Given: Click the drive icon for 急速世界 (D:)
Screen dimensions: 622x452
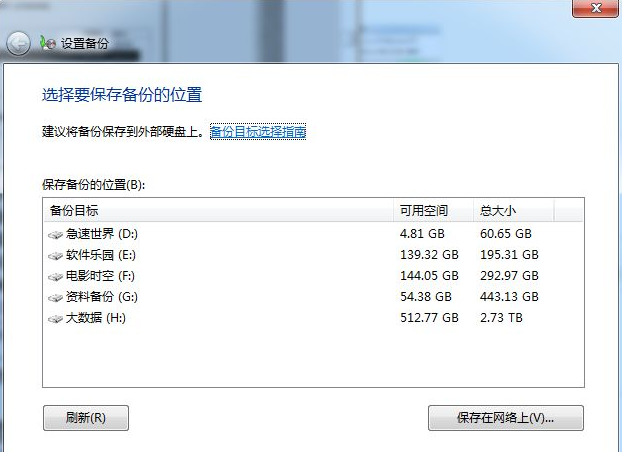Looking at the screenshot, I should click(x=56, y=235).
